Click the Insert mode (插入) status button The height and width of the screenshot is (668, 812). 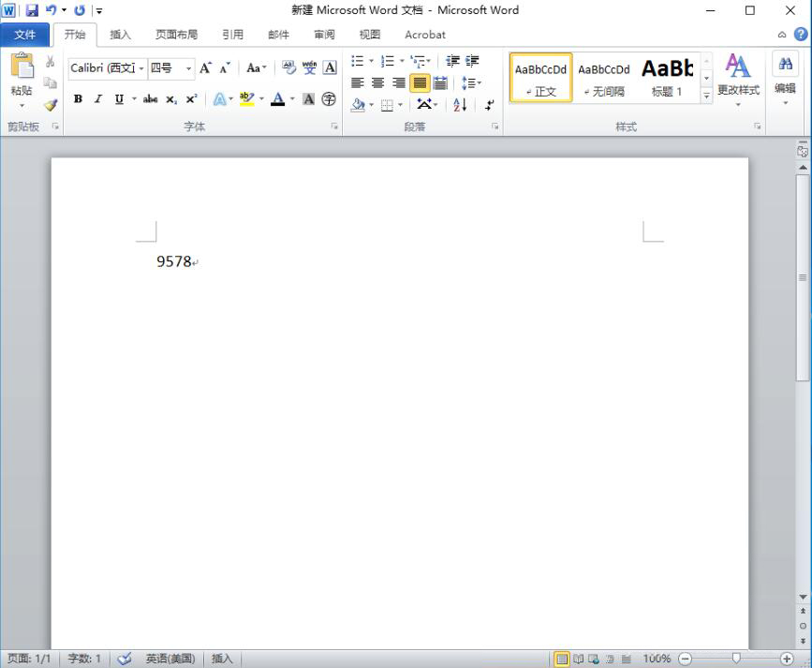click(222, 659)
